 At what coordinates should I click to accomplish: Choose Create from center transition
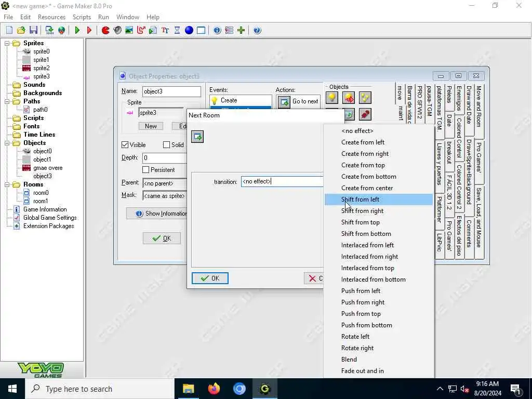point(379,188)
